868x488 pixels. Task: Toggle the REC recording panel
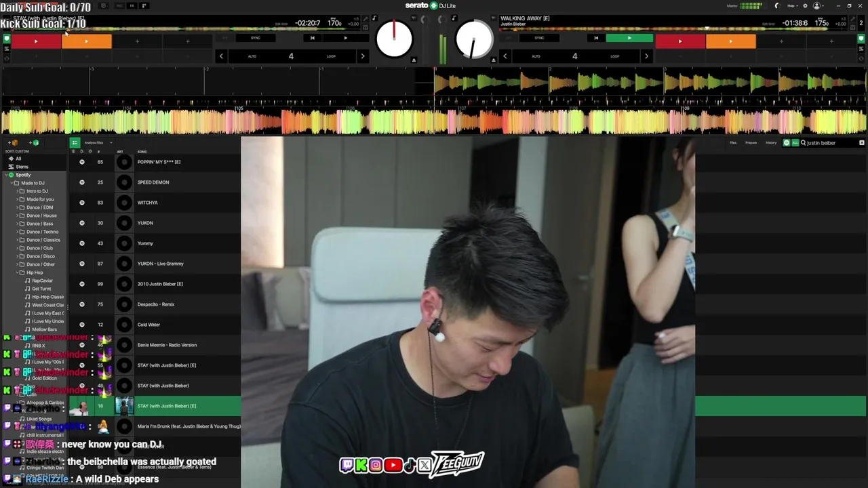tap(119, 5)
